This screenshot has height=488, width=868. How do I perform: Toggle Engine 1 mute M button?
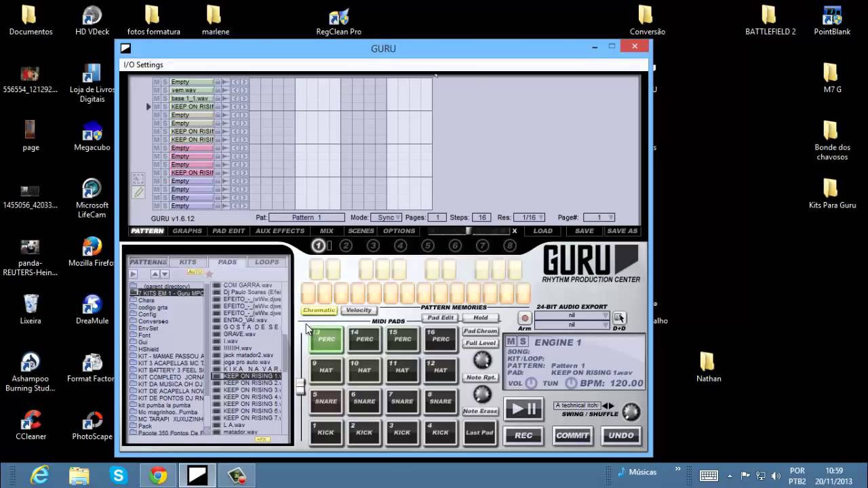511,342
